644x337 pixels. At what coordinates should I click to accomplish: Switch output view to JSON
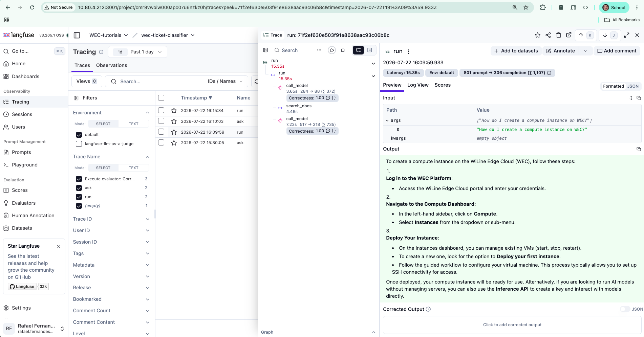pos(633,86)
